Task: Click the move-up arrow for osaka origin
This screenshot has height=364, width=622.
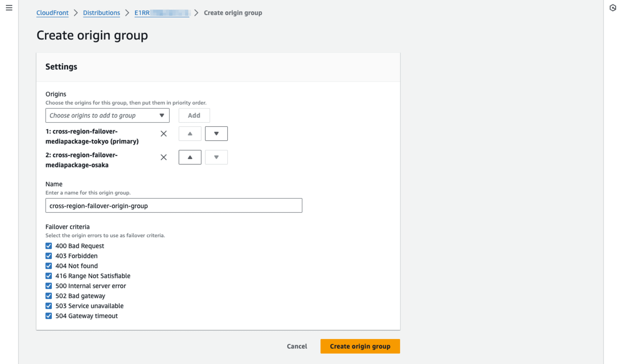Action: tap(190, 157)
